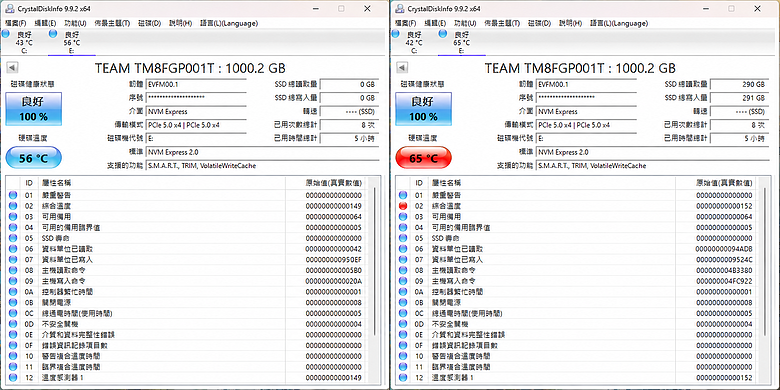Open 編輯(E) menu in the 56 °C window
780x390 pixels.
[x=45, y=23]
